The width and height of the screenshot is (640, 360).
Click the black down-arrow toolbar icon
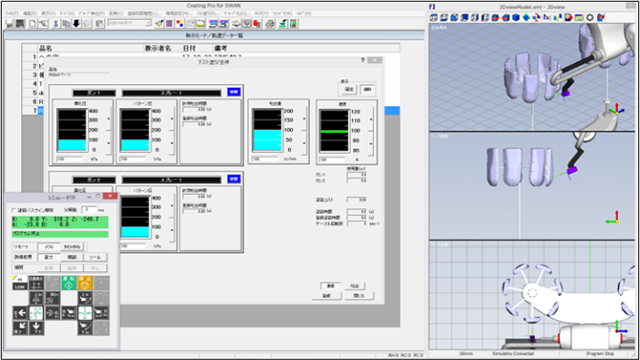[x=76, y=24]
